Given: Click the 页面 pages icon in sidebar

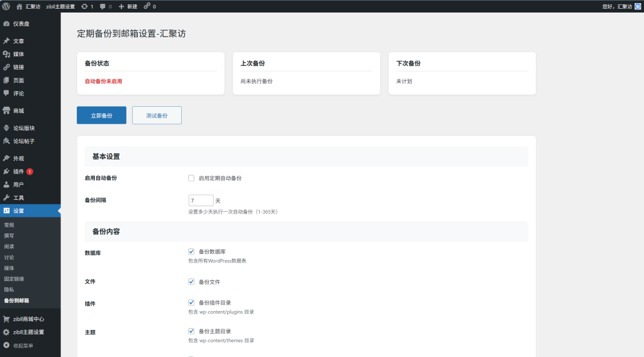Looking at the screenshot, I should click(6, 80).
